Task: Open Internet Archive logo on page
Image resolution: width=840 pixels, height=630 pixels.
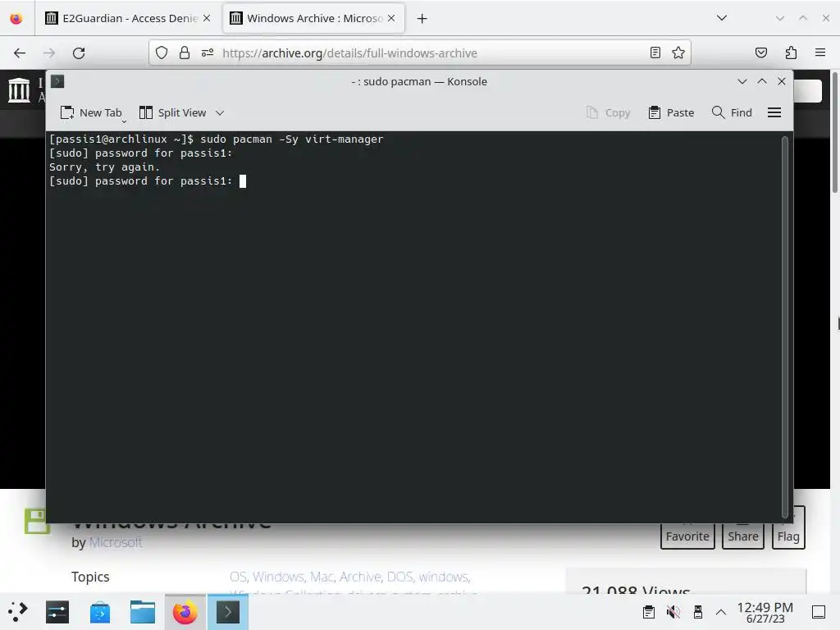Action: (x=19, y=89)
